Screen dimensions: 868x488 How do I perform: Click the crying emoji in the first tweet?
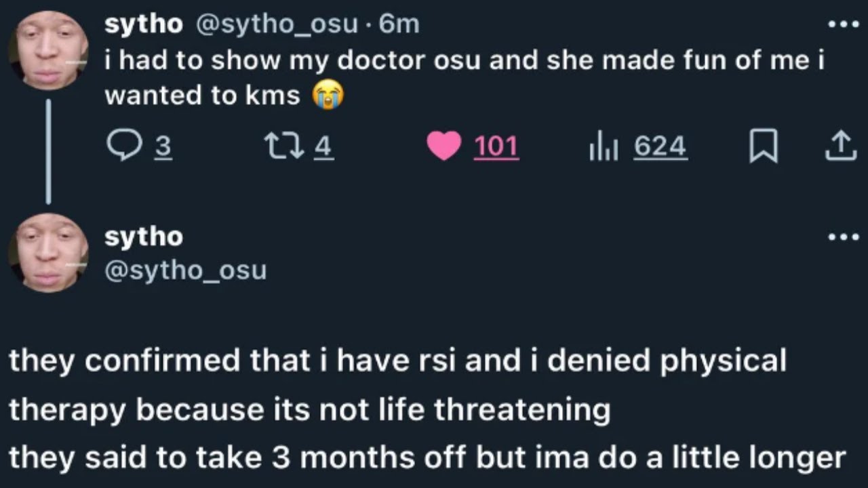(x=328, y=95)
